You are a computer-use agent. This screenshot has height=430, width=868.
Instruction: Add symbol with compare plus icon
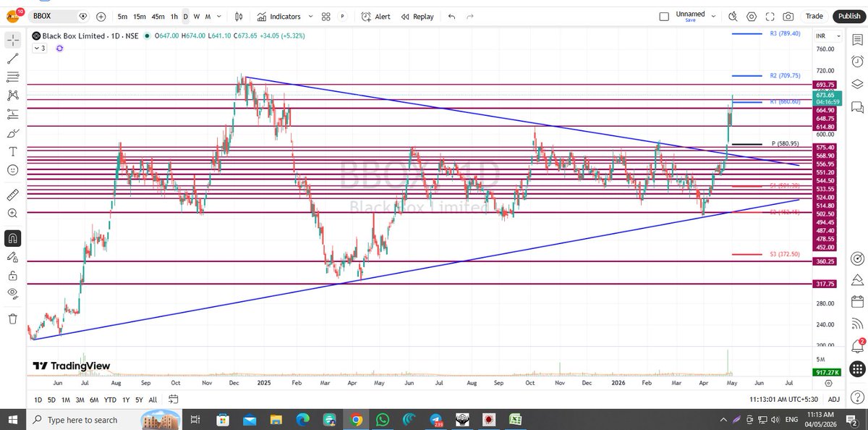pos(101,16)
